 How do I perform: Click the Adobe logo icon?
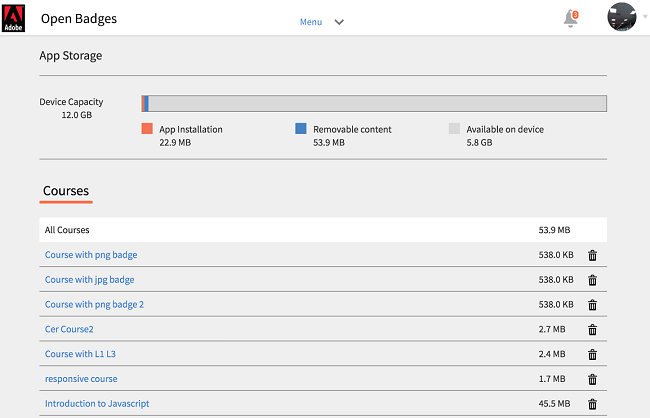pyautogui.click(x=14, y=18)
